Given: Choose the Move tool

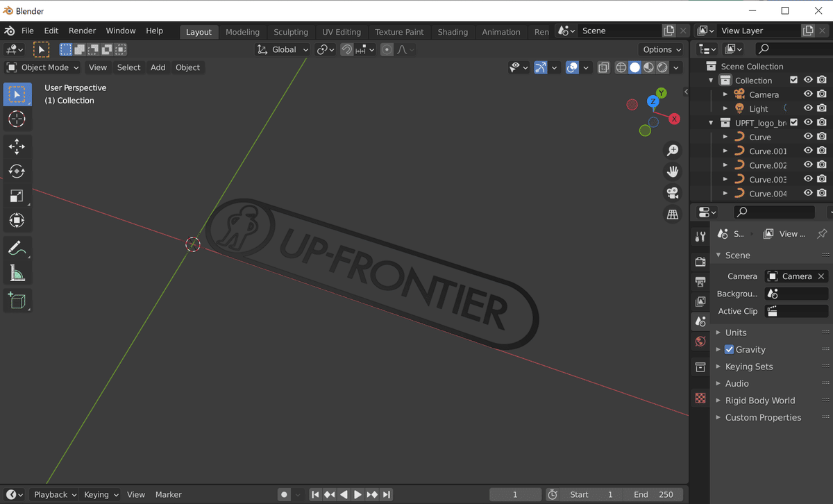Looking at the screenshot, I should point(17,146).
